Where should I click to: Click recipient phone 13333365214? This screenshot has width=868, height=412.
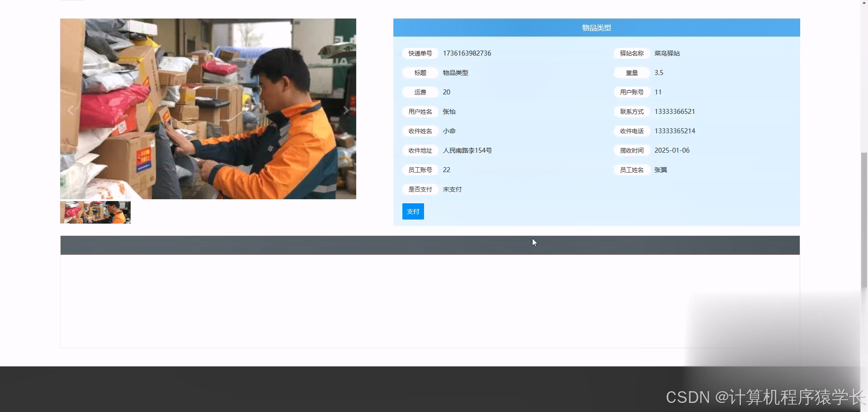tap(675, 131)
